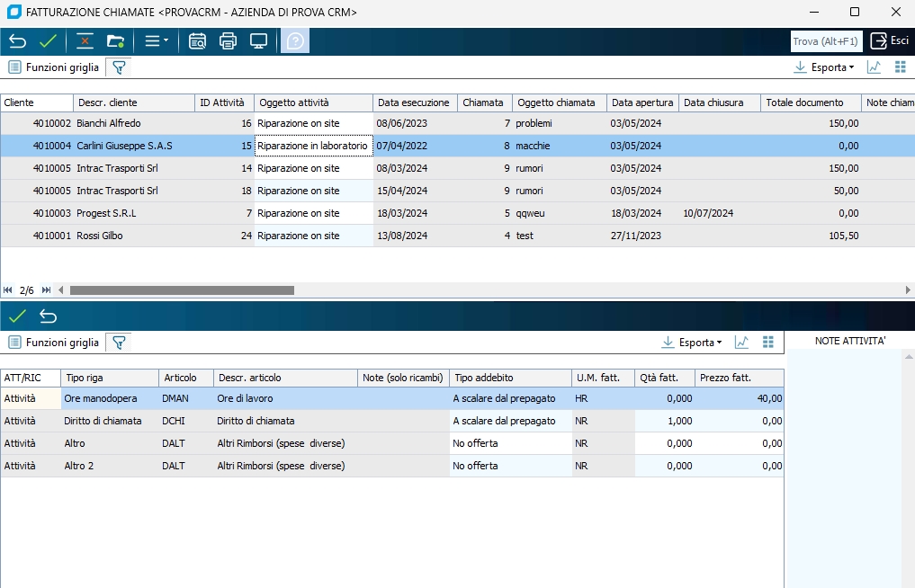This screenshot has height=588, width=915.
Task: Open chart view icon in the upper grid
Action: 874,67
